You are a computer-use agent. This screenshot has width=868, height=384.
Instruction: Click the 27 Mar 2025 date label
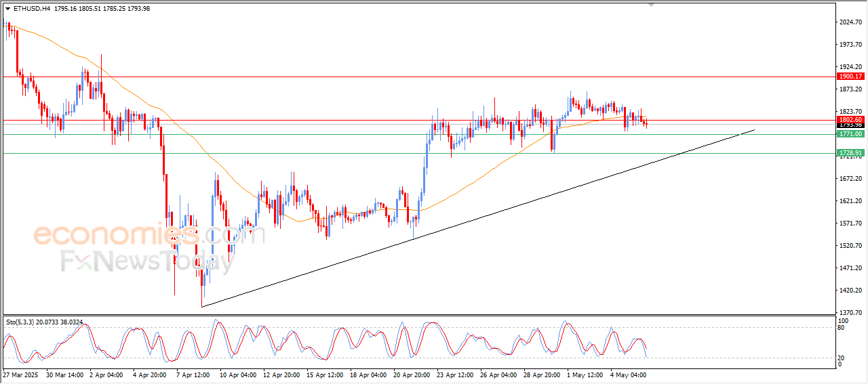[x=20, y=374]
